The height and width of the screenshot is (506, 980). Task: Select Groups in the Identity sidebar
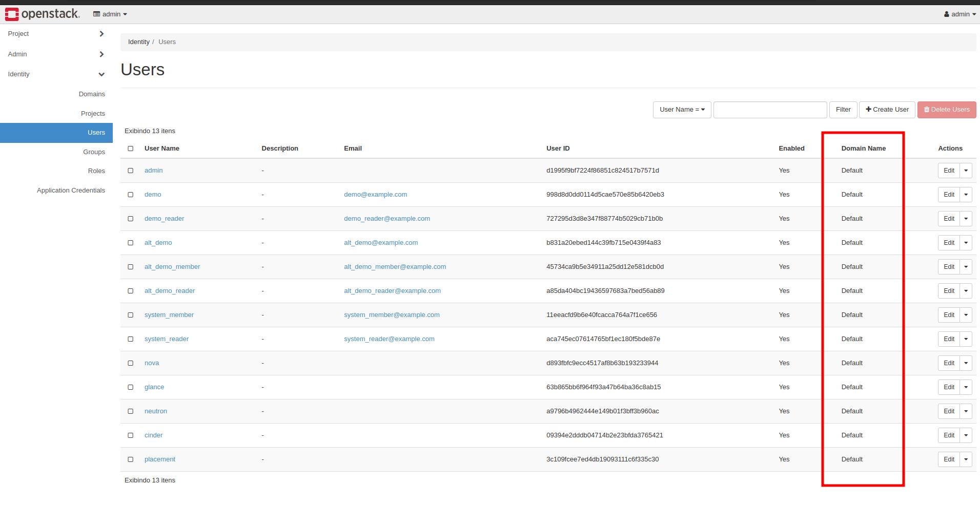[94, 152]
